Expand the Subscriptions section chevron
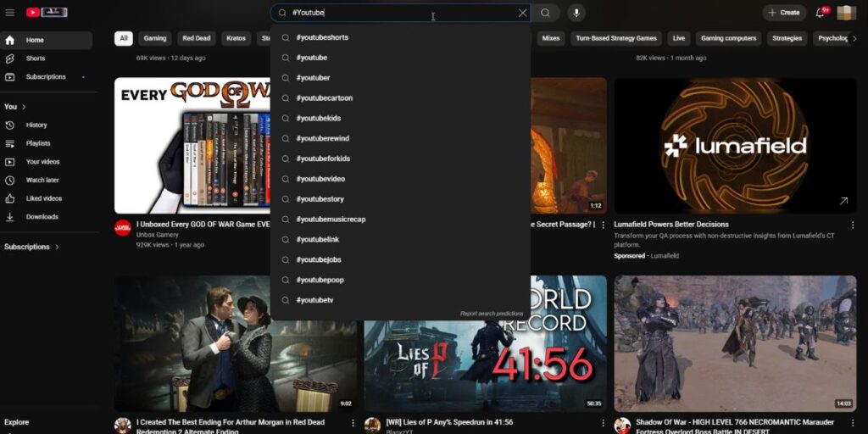Viewport: 868px width, 434px height. [57, 248]
